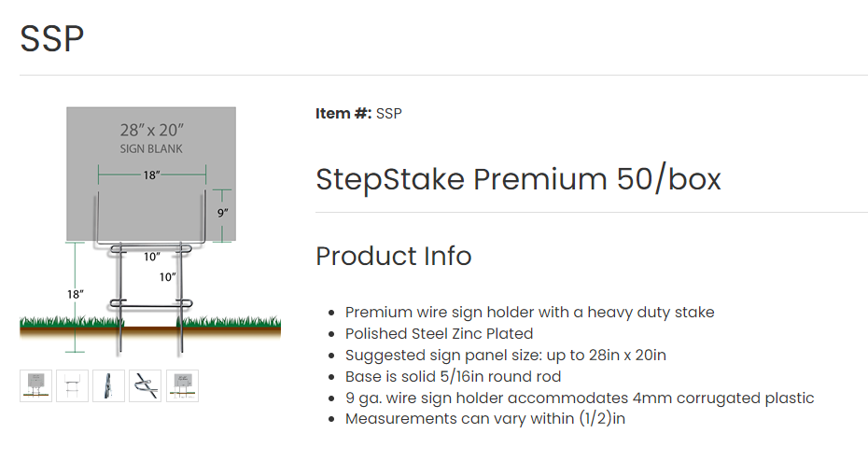Click the SSP page heading
The width and height of the screenshot is (868, 461).
pyautogui.click(x=52, y=39)
